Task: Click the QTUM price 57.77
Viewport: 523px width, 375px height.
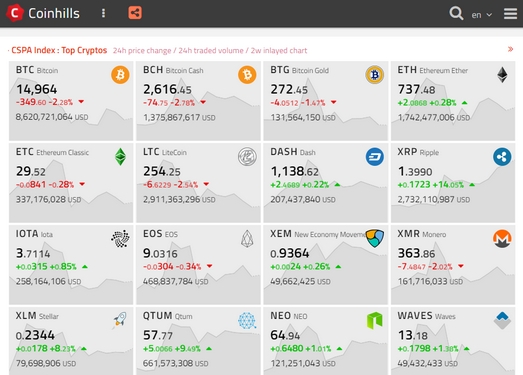Action: tap(158, 335)
